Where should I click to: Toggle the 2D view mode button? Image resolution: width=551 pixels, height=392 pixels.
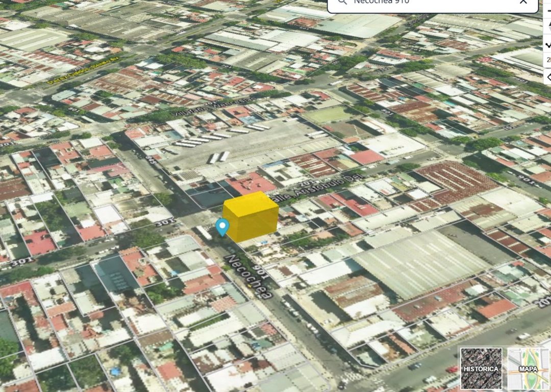pyautogui.click(x=548, y=60)
